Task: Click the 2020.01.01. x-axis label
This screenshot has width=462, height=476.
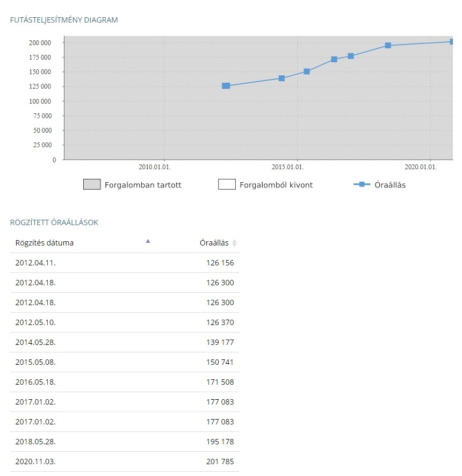Action: click(x=421, y=167)
